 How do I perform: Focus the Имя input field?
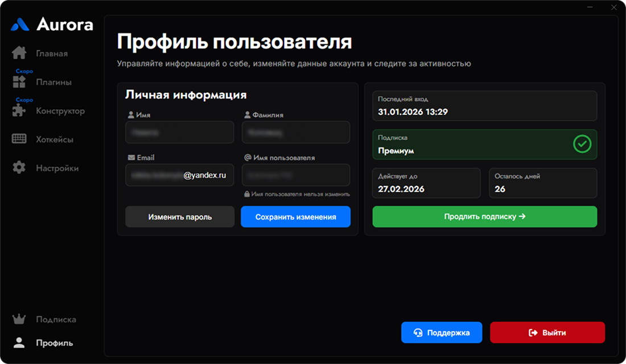tap(179, 133)
